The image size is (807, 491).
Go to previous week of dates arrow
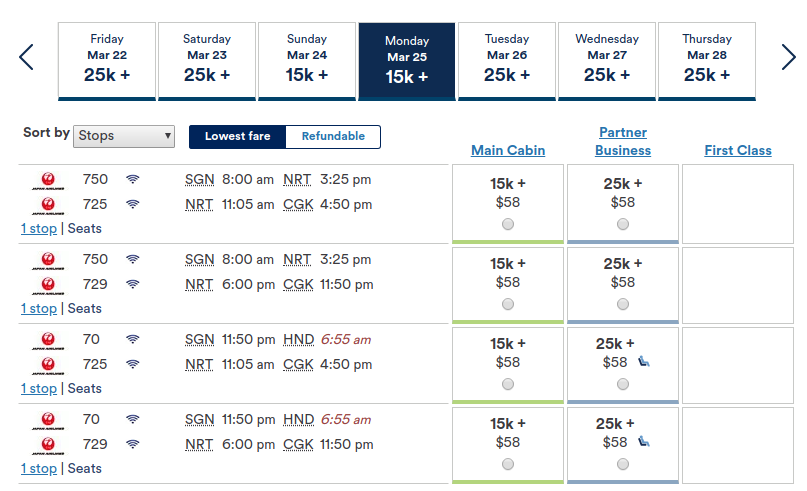26,57
